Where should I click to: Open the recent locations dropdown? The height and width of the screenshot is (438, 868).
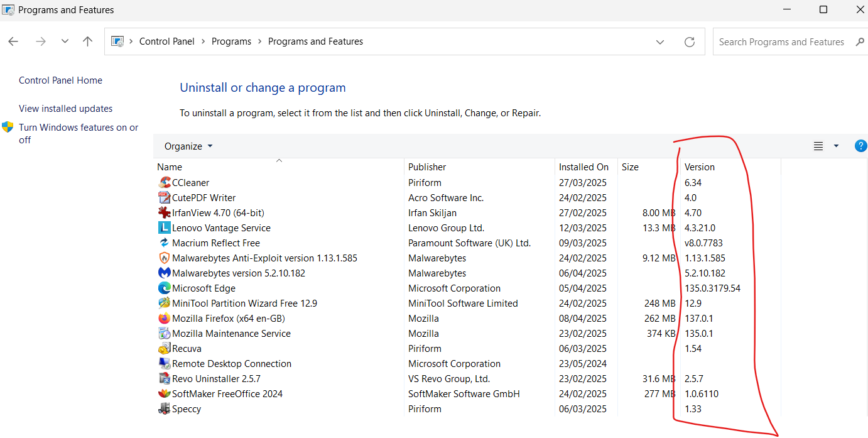(65, 41)
